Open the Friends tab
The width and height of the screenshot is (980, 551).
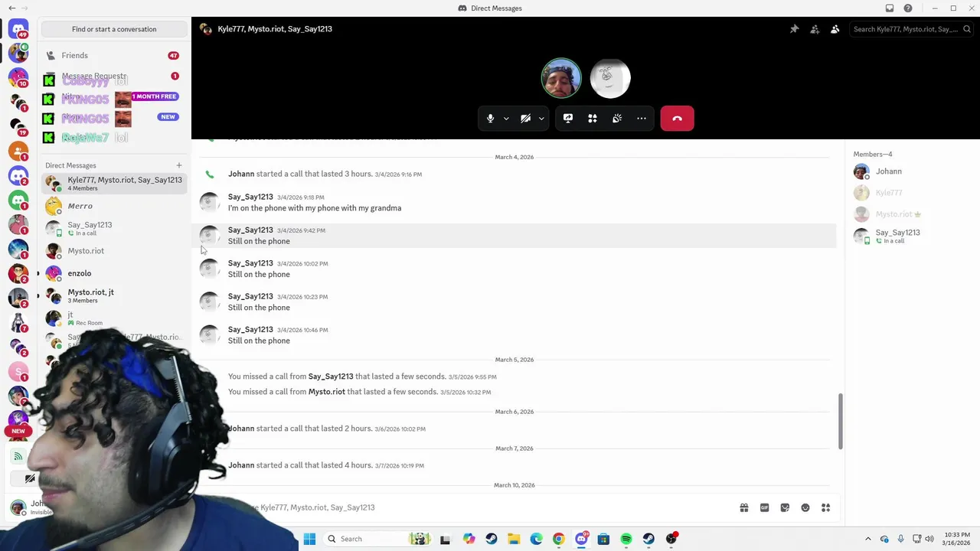pos(114,55)
